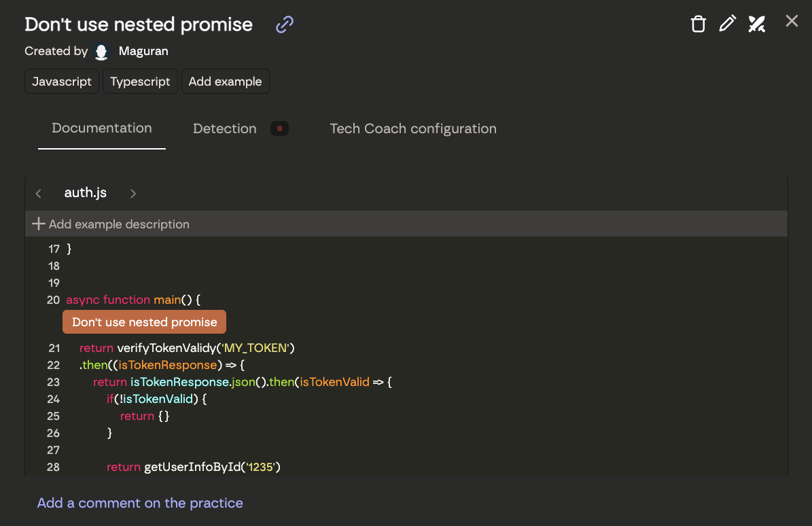The height and width of the screenshot is (526, 812).
Task: Switch to the Detection tab
Action: (x=224, y=128)
